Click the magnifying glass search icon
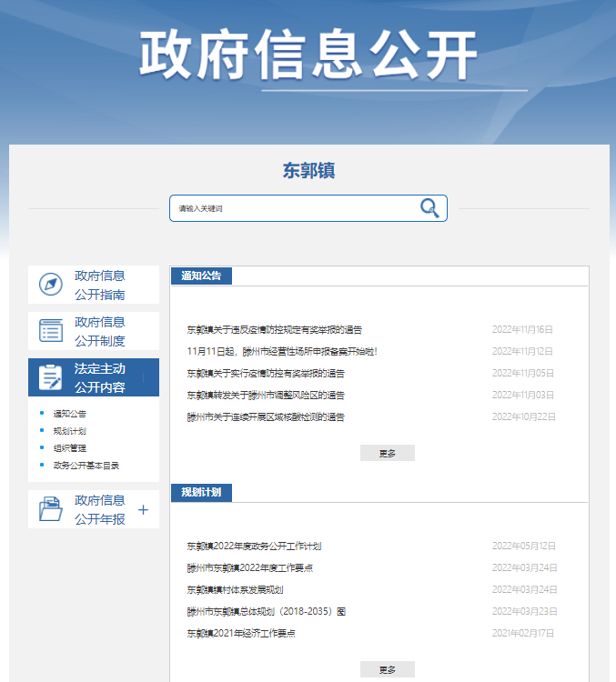This screenshot has height=682, width=616. (x=429, y=208)
